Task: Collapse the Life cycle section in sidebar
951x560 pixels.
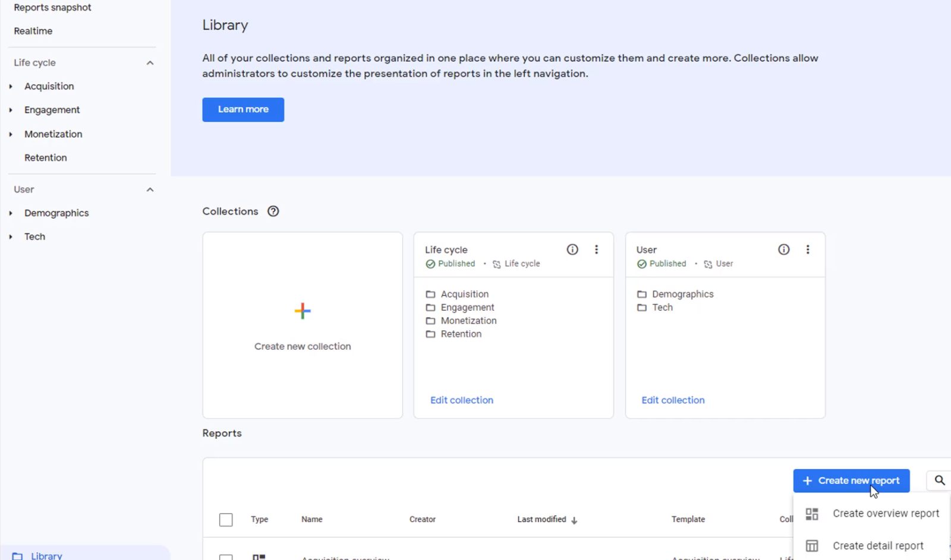Action: click(150, 62)
